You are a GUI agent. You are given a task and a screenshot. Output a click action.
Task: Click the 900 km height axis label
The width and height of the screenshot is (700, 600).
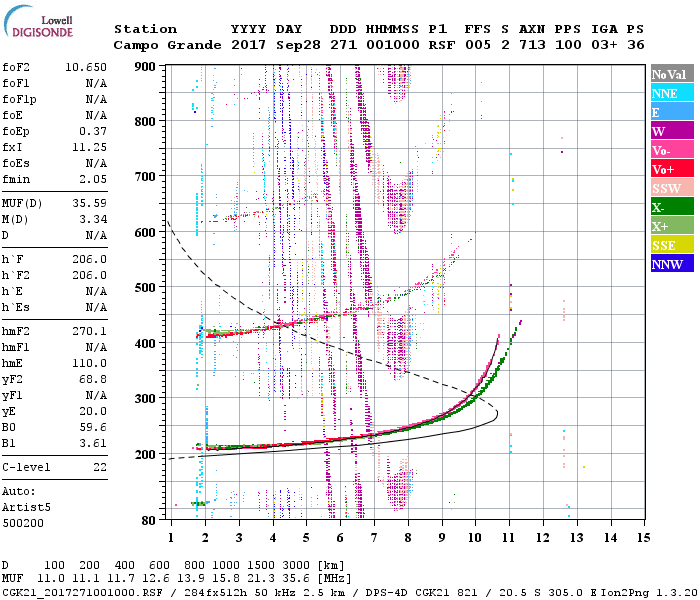tap(147, 66)
